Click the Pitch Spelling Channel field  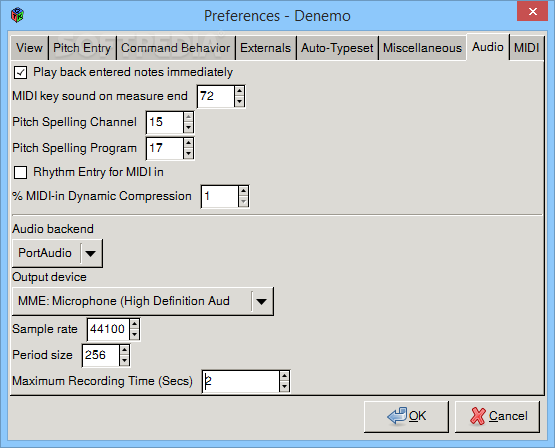tap(165, 122)
